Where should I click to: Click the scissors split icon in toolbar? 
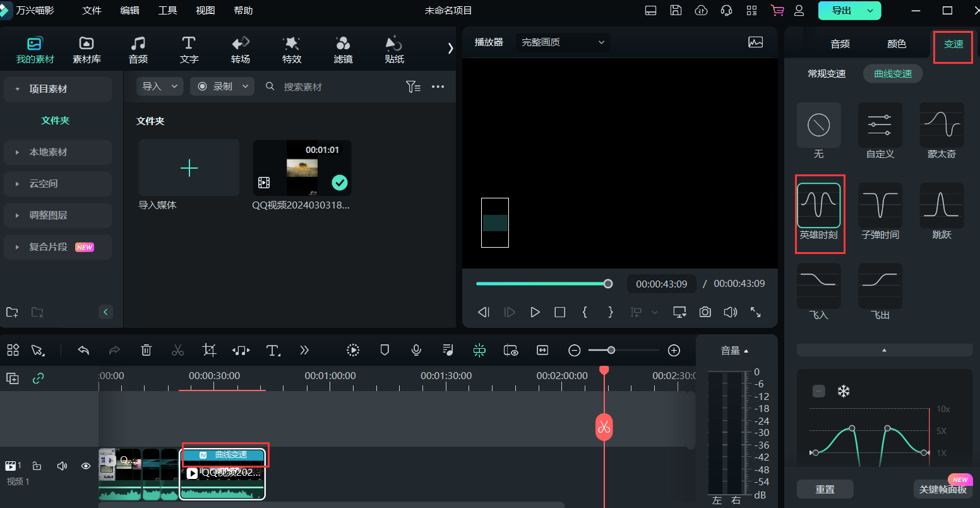[x=177, y=350]
